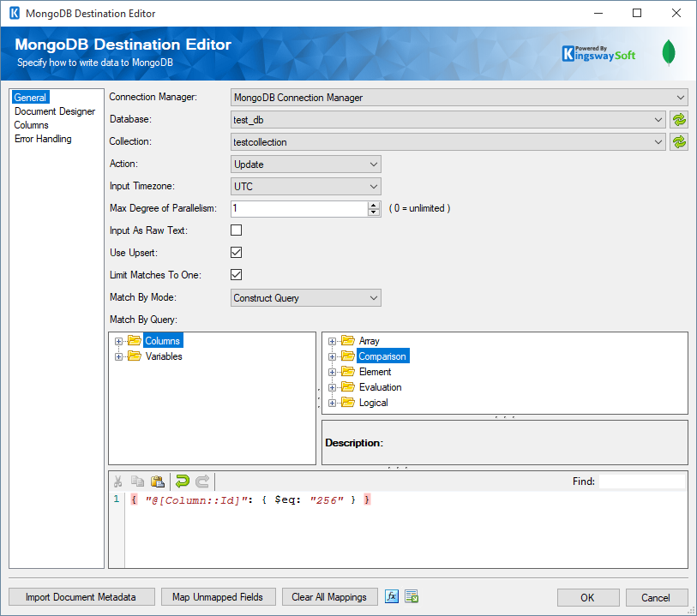The image size is (697, 616).
Task: Click the KingswaySoft logo
Action: 598,54
